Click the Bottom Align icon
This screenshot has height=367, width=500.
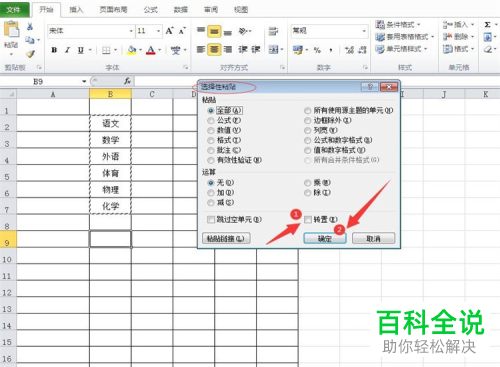tap(228, 32)
